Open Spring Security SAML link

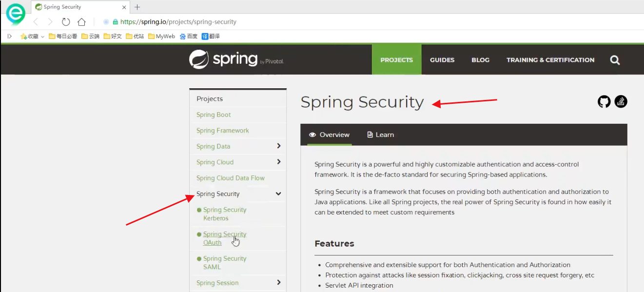click(x=225, y=262)
